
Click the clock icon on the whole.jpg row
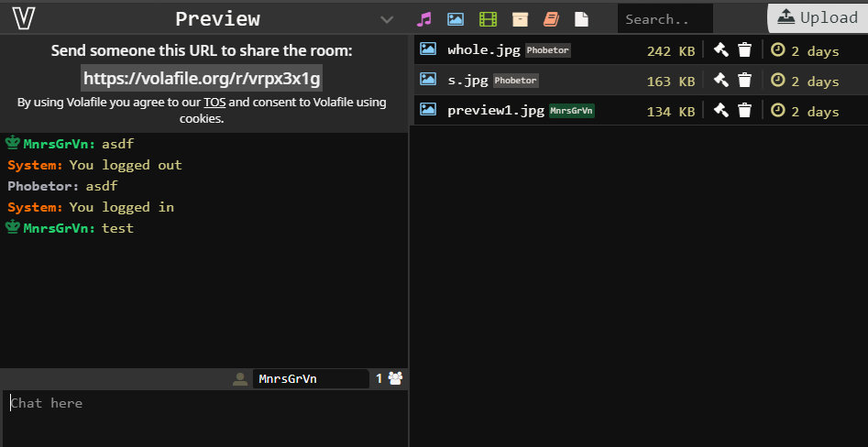point(778,49)
